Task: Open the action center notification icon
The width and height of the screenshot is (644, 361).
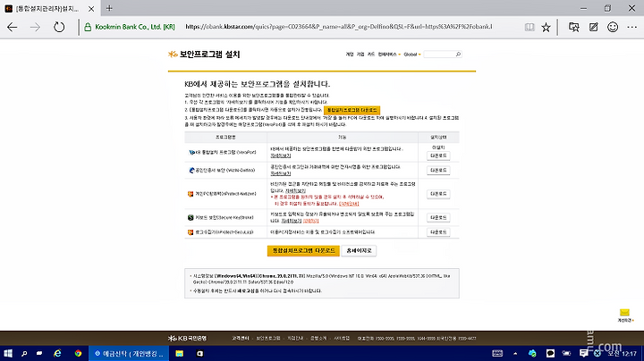Action: [583, 353]
